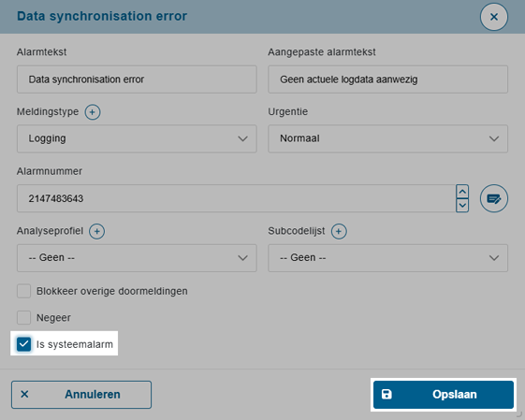Save changes with the Opslaan button
This screenshot has height=420, width=525.
[x=444, y=395]
